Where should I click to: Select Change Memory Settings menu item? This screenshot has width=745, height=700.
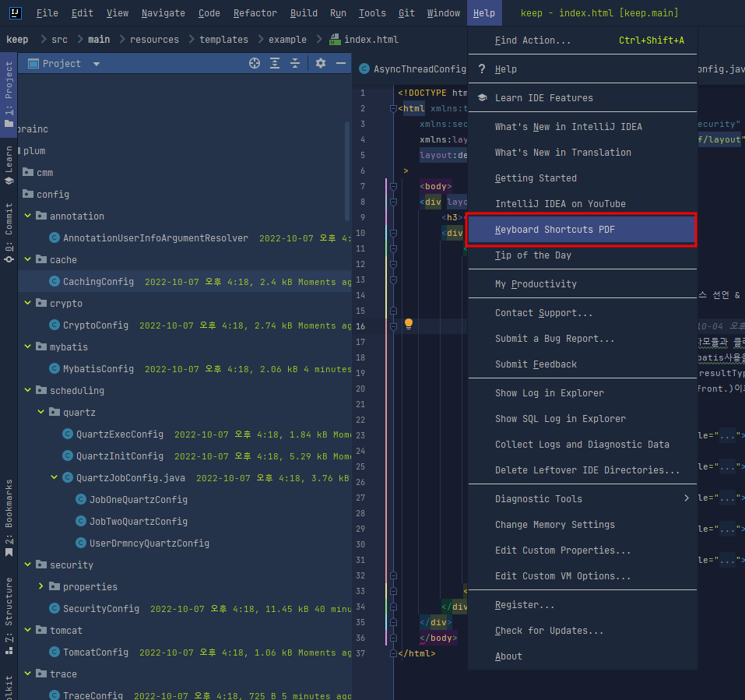[x=582, y=524]
